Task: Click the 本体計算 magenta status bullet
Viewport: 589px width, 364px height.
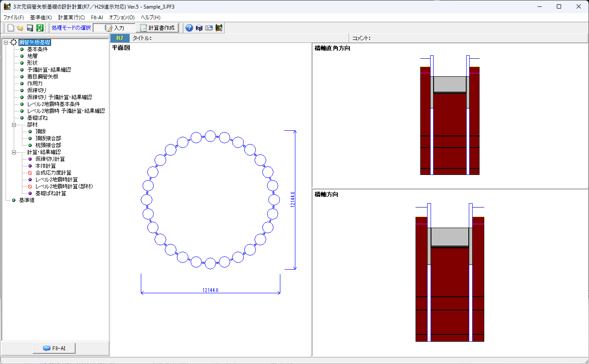Action: click(30, 166)
